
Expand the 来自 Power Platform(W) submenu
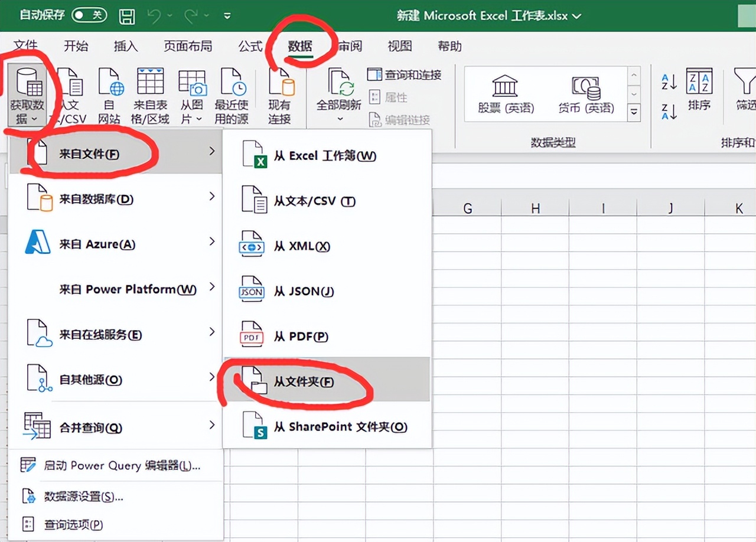click(116, 289)
